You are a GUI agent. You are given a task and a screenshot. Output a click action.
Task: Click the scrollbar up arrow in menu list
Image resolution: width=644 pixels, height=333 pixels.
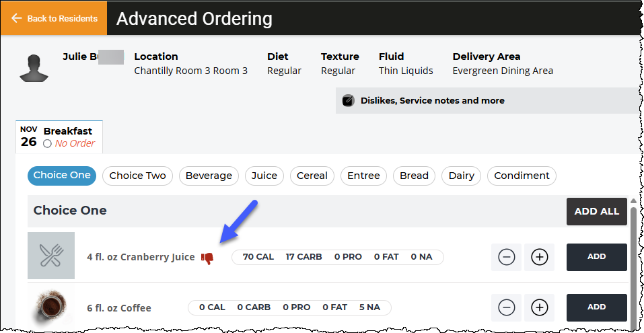tap(634, 201)
